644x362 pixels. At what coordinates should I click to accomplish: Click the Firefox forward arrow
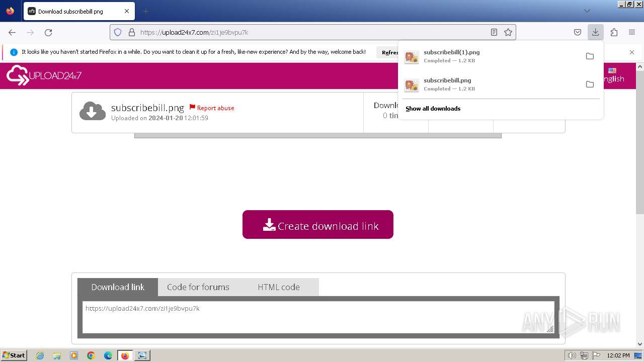[30, 32]
